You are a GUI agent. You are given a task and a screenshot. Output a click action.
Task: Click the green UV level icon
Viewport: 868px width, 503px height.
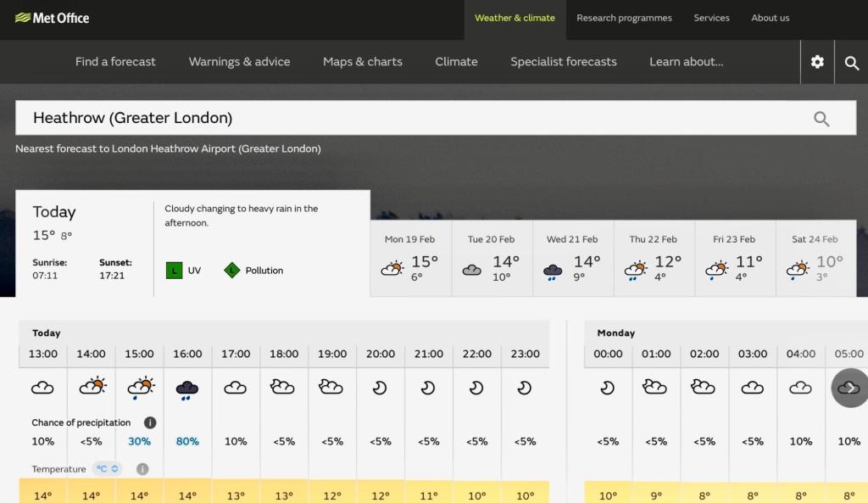pyautogui.click(x=174, y=271)
